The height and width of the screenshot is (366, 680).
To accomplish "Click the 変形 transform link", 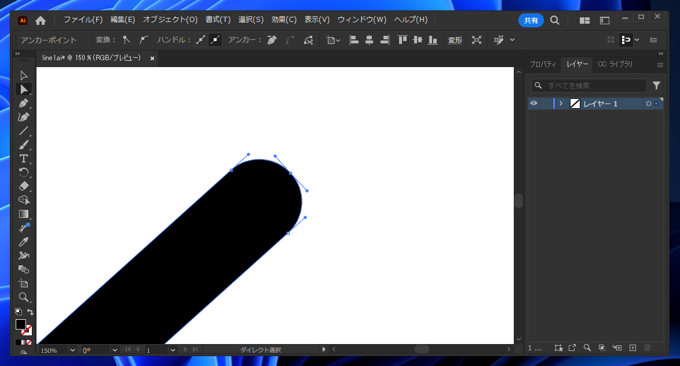I will 455,40.
